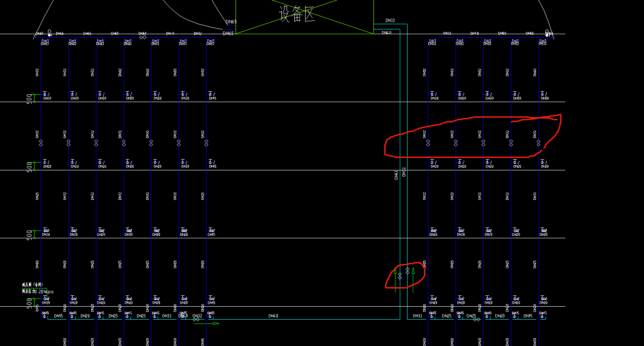
Task: Select the DN65 label at the 设备区 box corner
Action: pyautogui.click(x=228, y=33)
